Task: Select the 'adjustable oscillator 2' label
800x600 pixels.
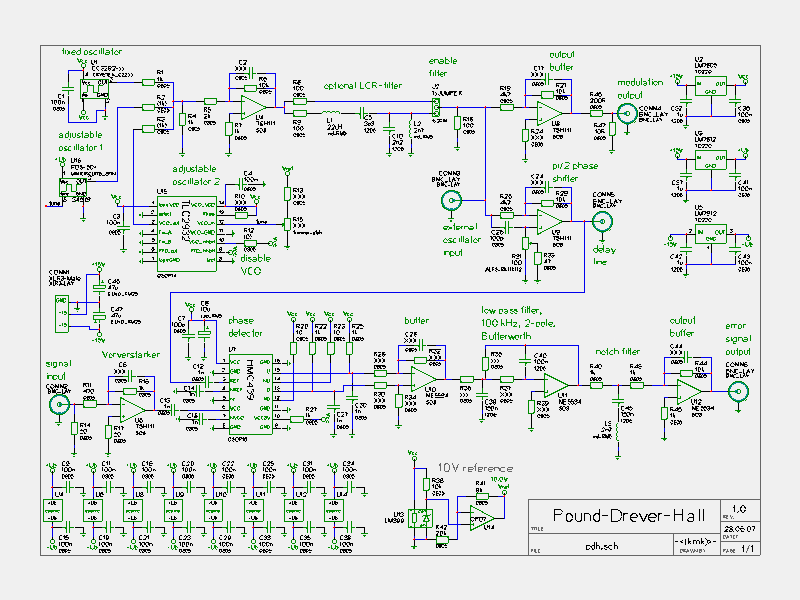Action: pos(194,175)
